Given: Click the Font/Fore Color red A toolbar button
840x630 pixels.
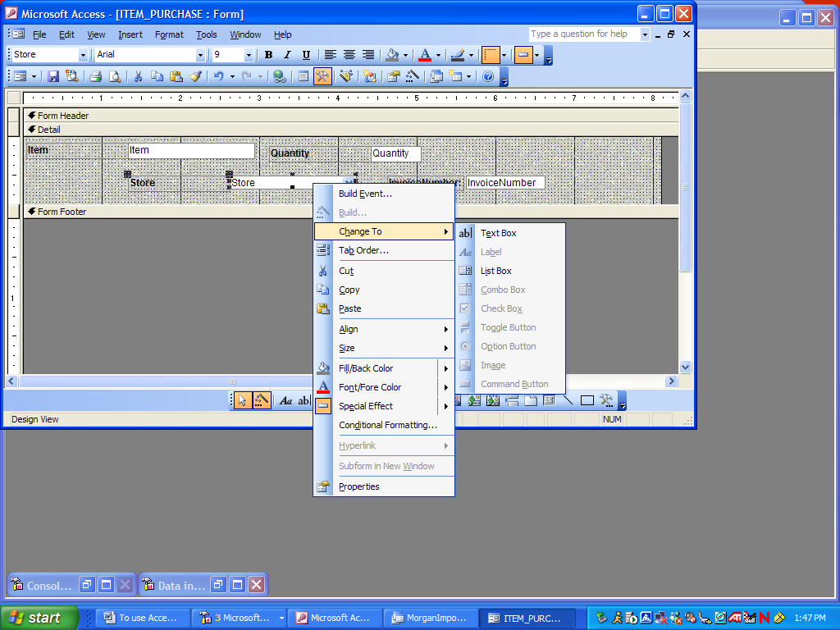Looking at the screenshot, I should [424, 55].
